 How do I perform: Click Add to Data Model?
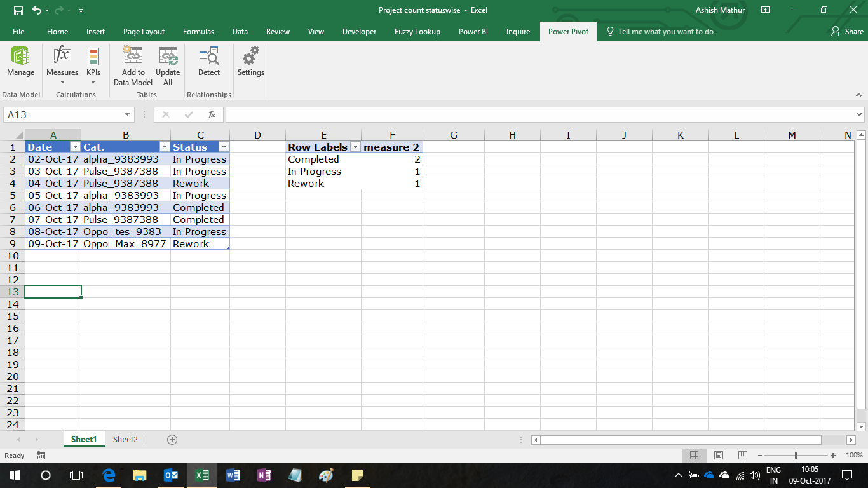point(133,65)
